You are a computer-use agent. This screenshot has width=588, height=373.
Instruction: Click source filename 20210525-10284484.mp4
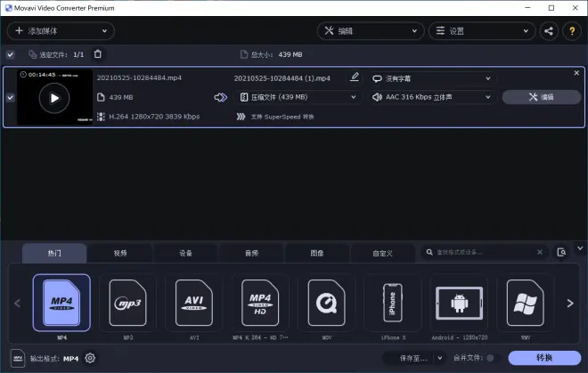[x=139, y=77]
